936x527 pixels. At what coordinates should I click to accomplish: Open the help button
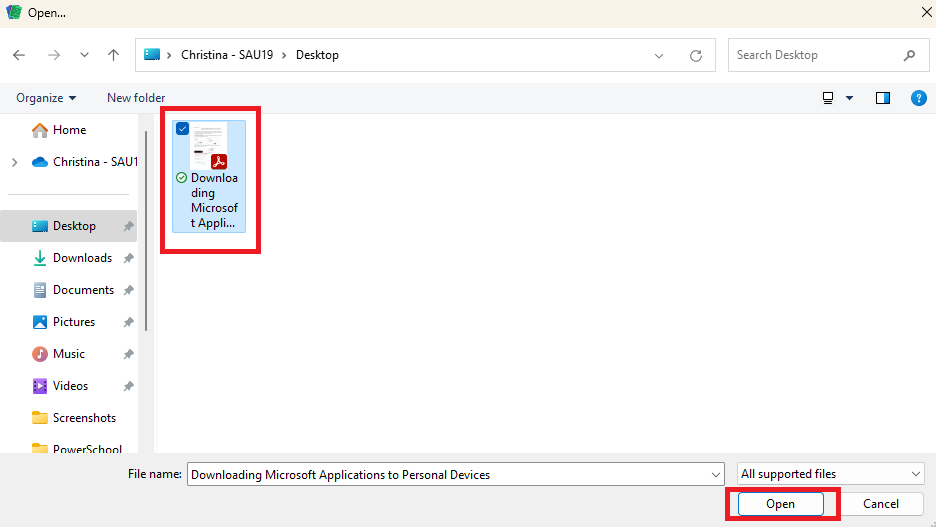(919, 98)
